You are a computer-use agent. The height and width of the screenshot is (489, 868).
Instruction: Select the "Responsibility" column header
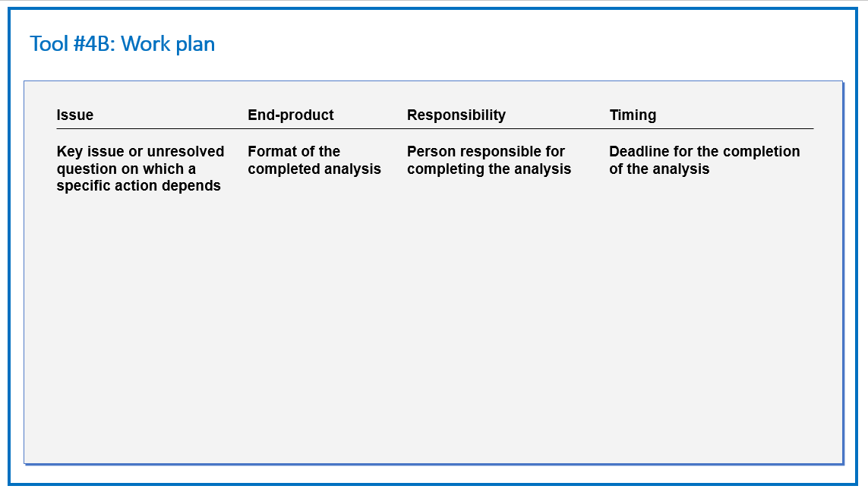coord(456,115)
